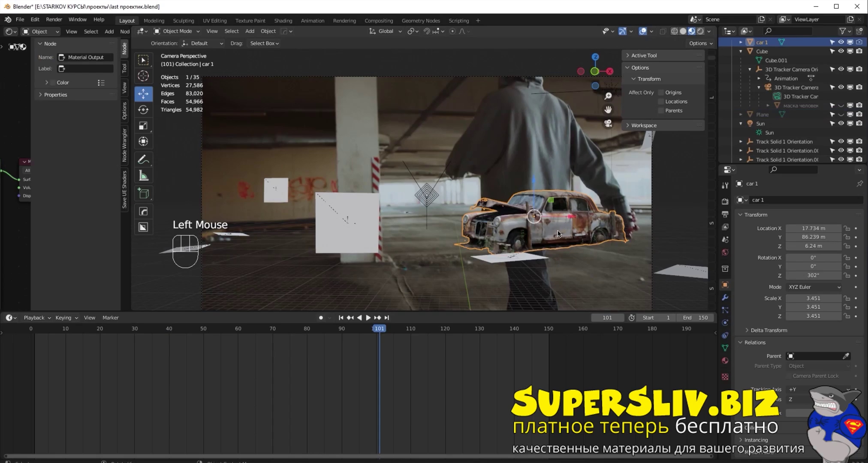Open the XYZ Euler rotation mode dropdown
Image resolution: width=868 pixels, height=463 pixels.
814,287
